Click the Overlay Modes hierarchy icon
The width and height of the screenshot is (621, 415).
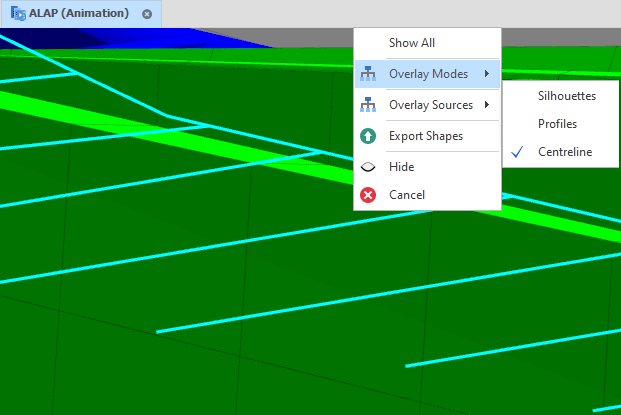(368, 74)
